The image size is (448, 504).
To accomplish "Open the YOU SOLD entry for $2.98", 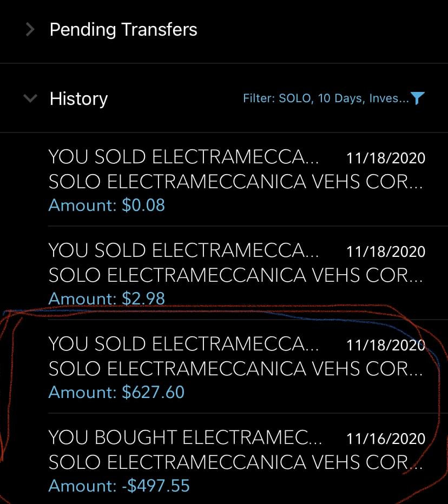I will (x=184, y=251).
